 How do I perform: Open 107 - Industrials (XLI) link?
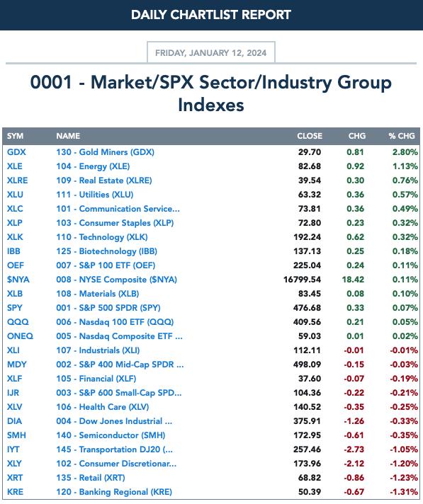tap(98, 350)
